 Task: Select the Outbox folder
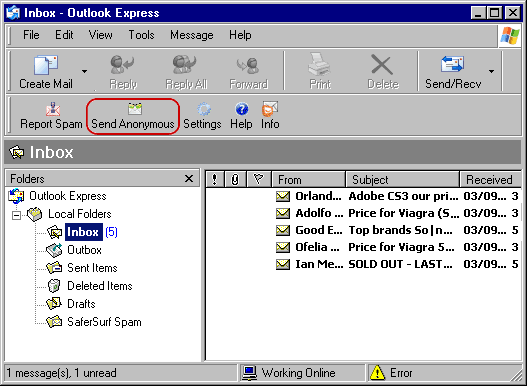tap(84, 250)
